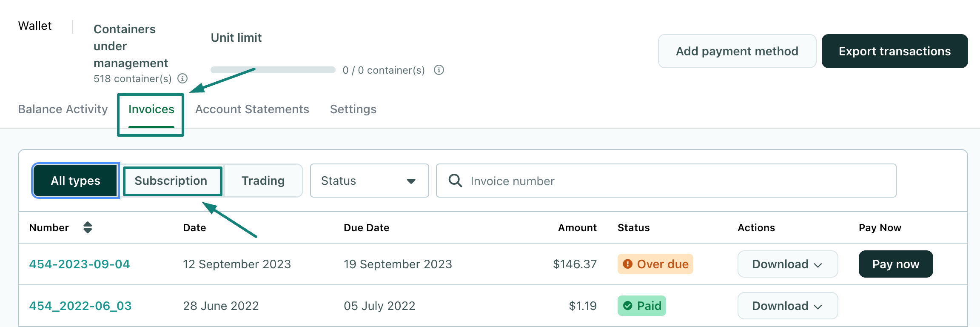Viewport: 980px width, 327px height.
Task: Open the Account Statements tab
Action: pyautogui.click(x=252, y=109)
